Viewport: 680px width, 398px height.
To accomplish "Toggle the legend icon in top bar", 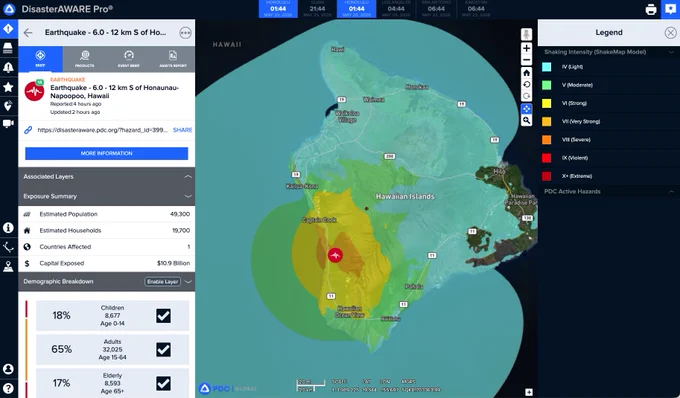I will [x=670, y=9].
